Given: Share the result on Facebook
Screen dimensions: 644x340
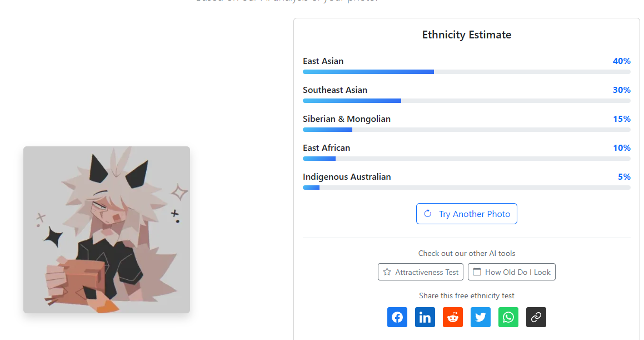Looking at the screenshot, I should (397, 317).
